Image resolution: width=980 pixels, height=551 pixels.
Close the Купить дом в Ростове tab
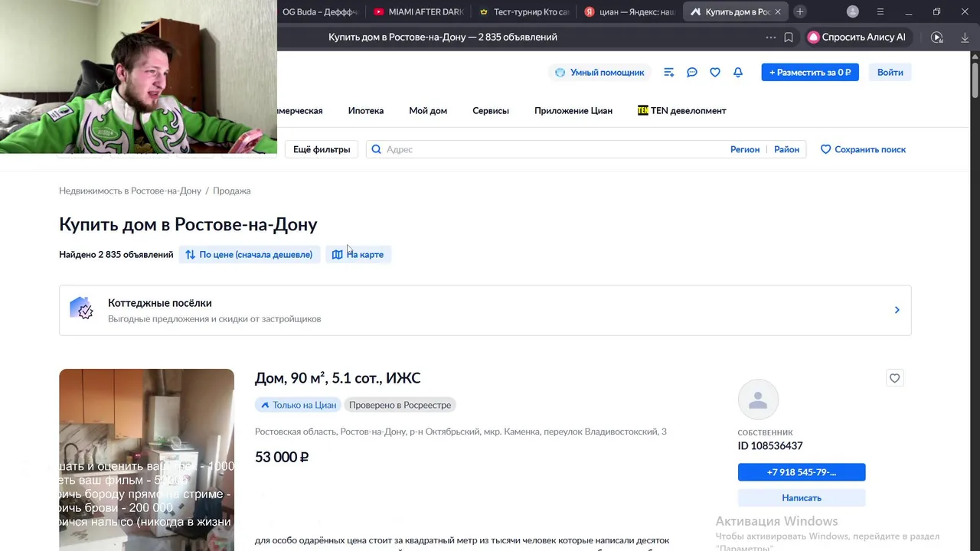click(x=778, y=11)
